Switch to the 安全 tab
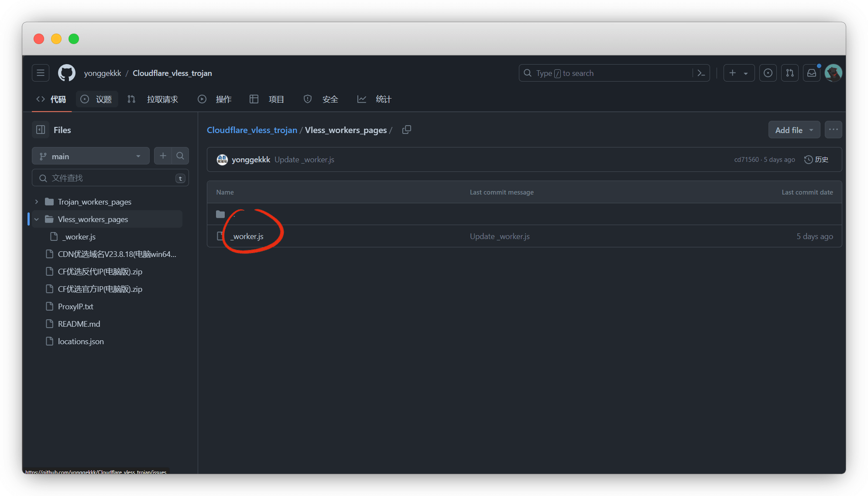The width and height of the screenshot is (868, 496). pyautogui.click(x=321, y=99)
